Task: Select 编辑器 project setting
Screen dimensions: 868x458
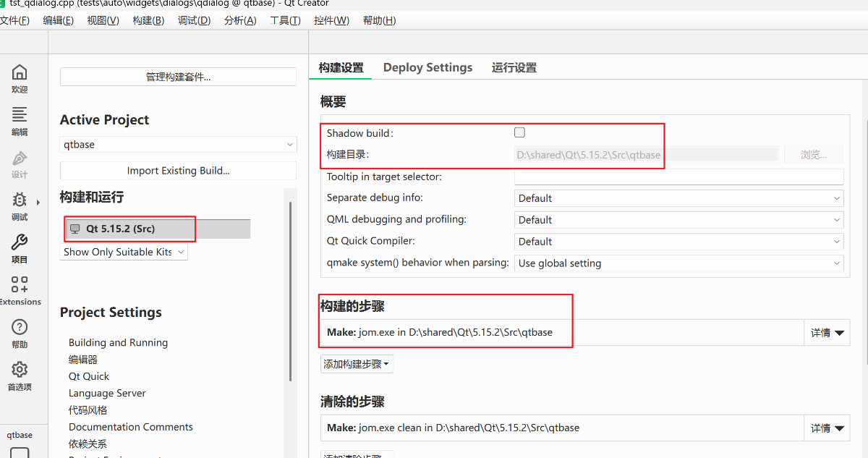Action: click(83, 360)
